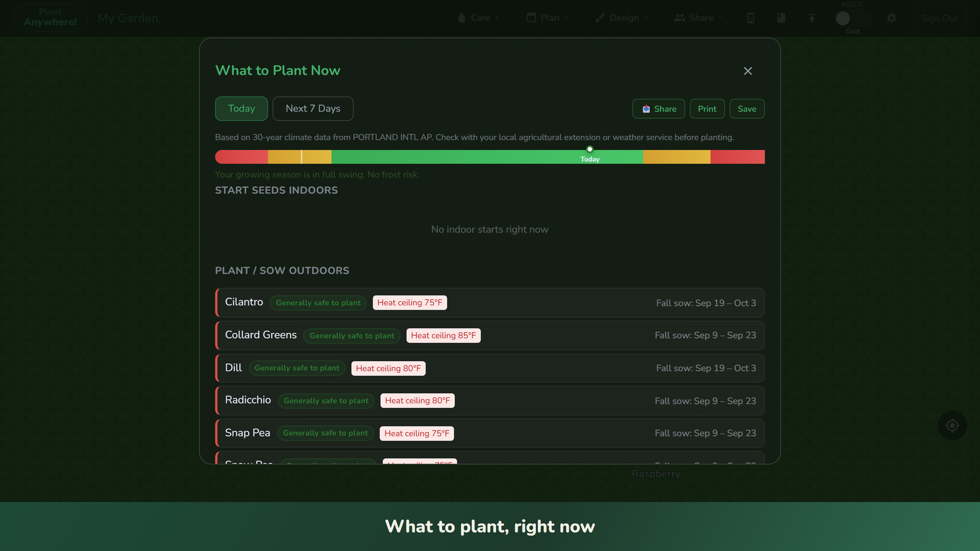Viewport: 980px width, 551px height.
Task: Click the locate target icon
Action: click(x=952, y=425)
